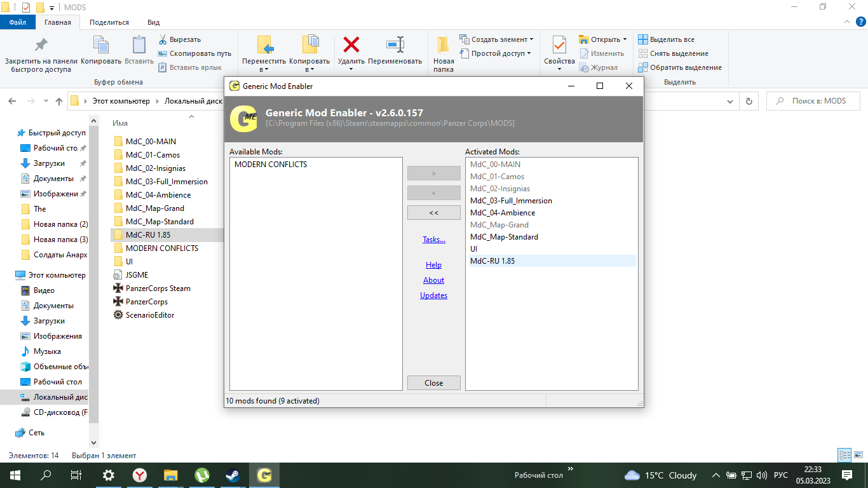Click the New folder (Новая папка) icon
Viewport: 868px width, 488px height.
[x=444, y=46]
